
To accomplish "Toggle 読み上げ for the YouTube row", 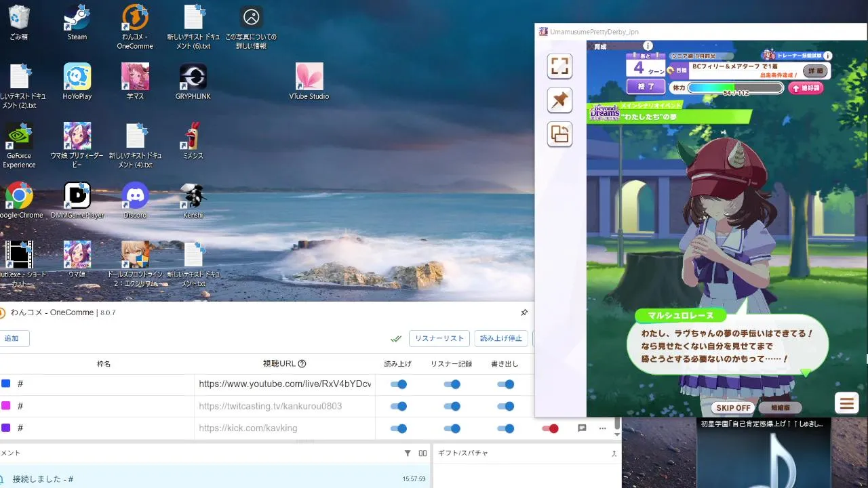I will [399, 384].
